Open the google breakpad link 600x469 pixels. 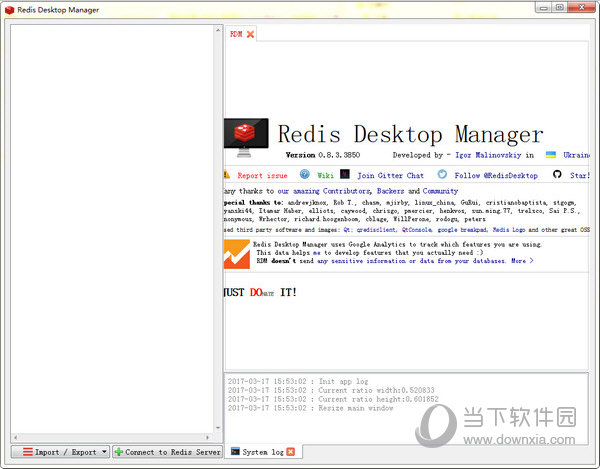(x=462, y=230)
